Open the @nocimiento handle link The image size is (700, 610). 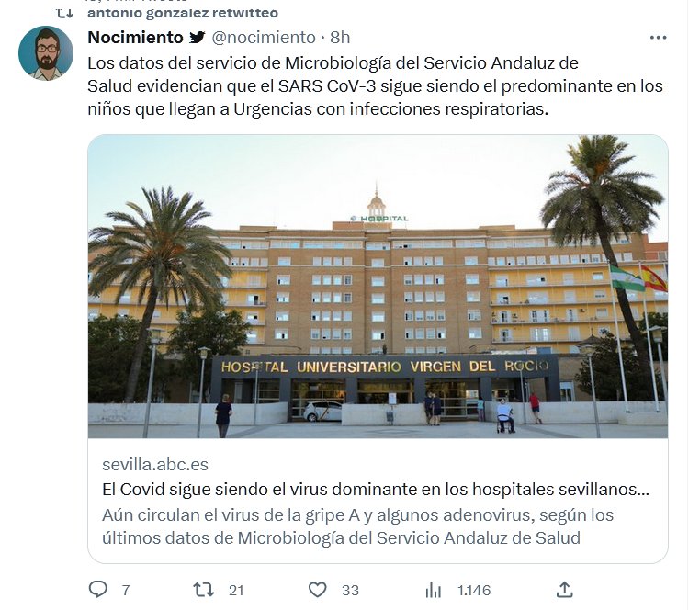point(264,38)
